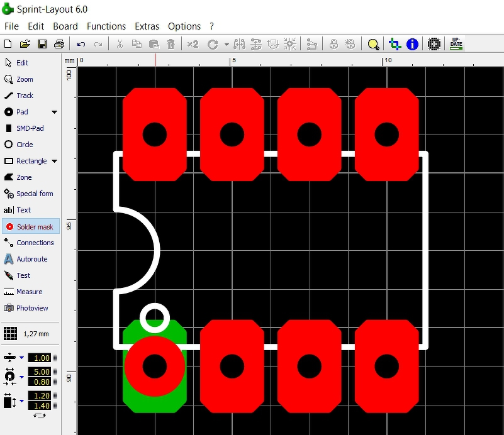
Task: Click the Redo arrow icon
Action: point(98,44)
